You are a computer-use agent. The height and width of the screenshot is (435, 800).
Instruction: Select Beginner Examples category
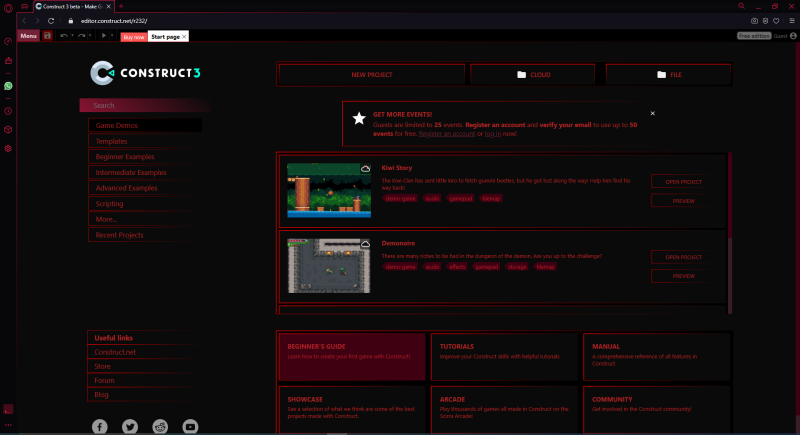click(x=145, y=157)
